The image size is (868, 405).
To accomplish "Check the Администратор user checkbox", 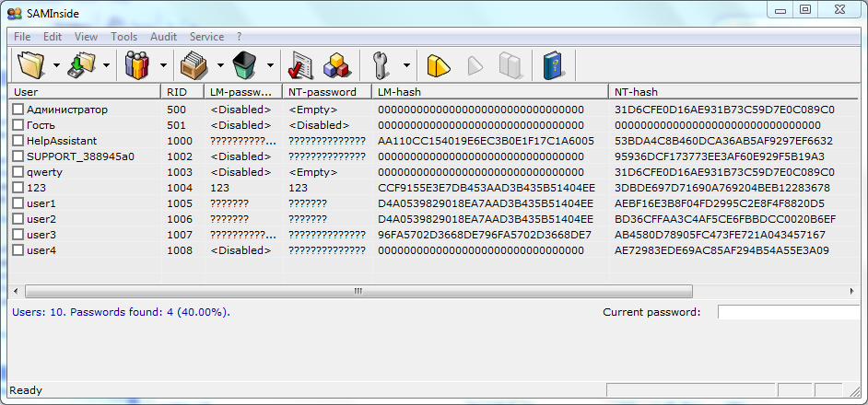I will (x=18, y=110).
